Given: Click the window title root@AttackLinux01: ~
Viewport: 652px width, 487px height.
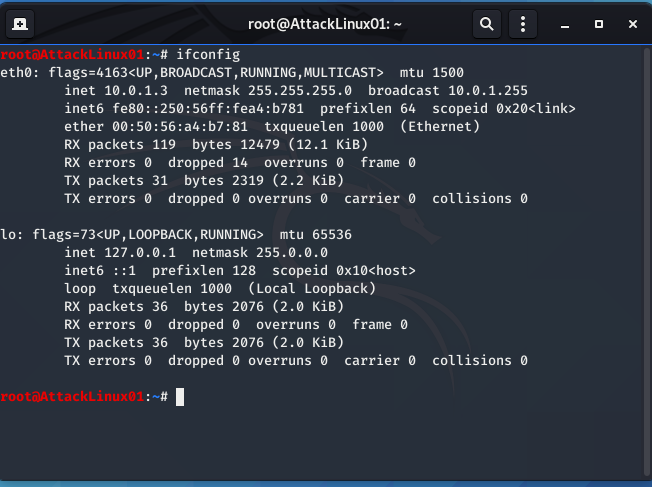Looking at the screenshot, I should pos(325,24).
